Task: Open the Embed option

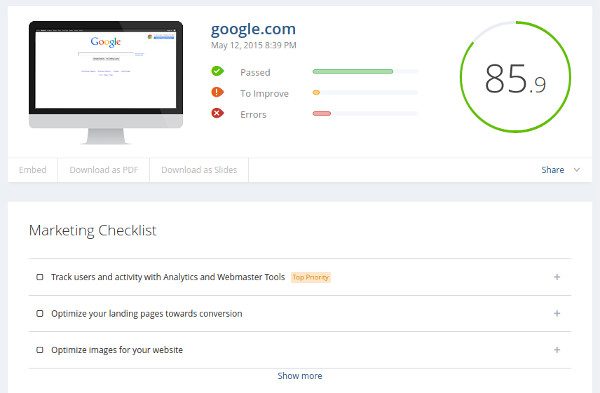Action: 33,170
